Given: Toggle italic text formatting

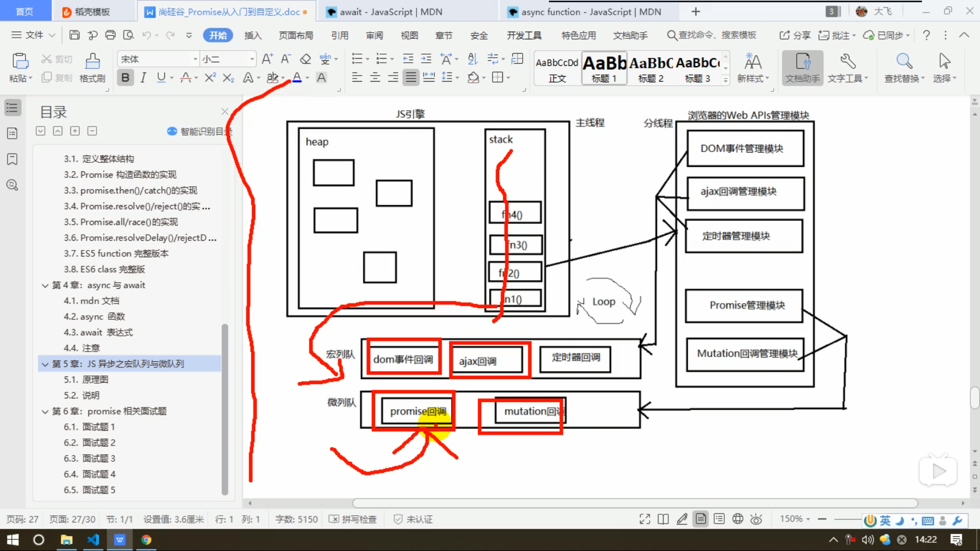Looking at the screenshot, I should coord(143,78).
